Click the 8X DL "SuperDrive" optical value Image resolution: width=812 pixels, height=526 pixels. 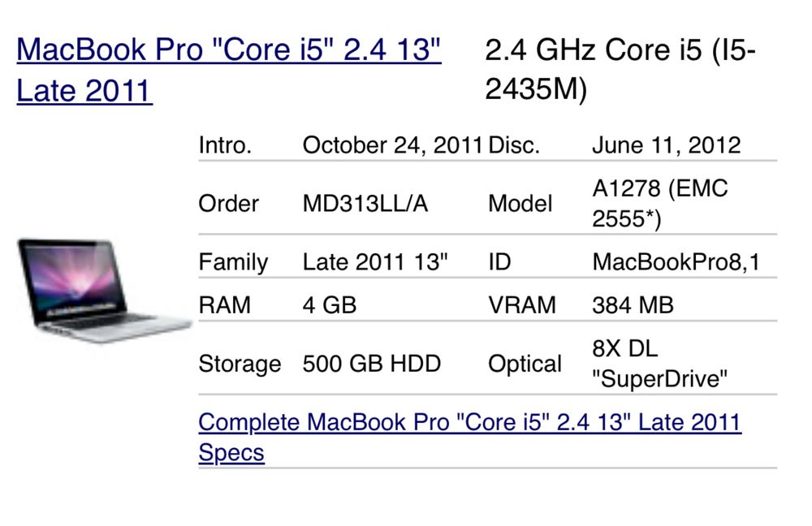pos(660,364)
